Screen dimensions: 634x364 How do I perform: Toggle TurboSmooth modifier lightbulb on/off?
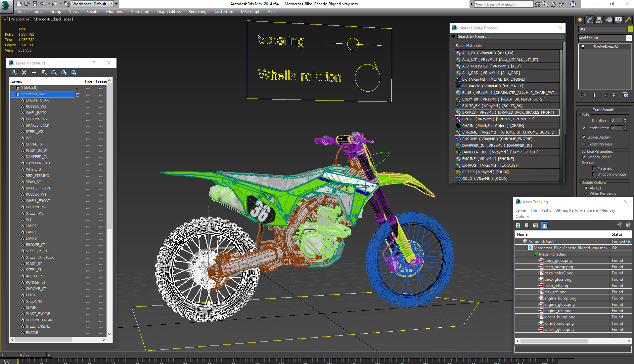tap(583, 47)
